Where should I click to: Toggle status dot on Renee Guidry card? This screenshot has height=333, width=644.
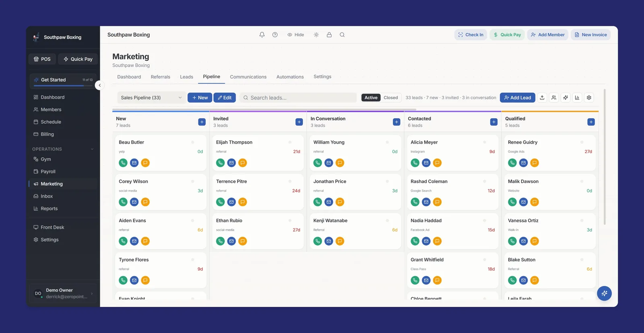point(582,142)
